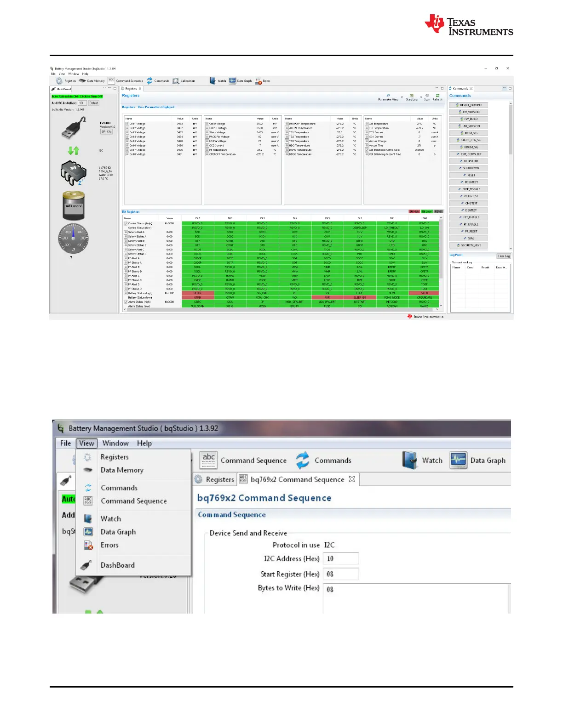Minimize the DashBoard panel
The width and height of the screenshot is (563, 728).
pos(110,88)
